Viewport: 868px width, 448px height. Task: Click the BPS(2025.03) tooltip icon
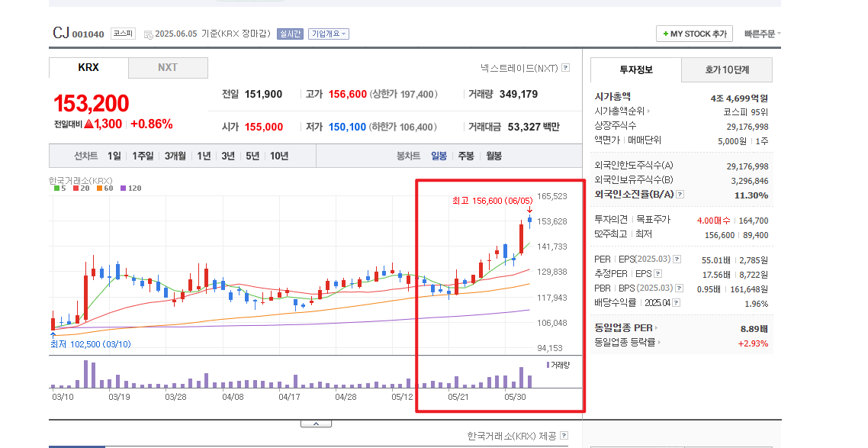point(678,287)
